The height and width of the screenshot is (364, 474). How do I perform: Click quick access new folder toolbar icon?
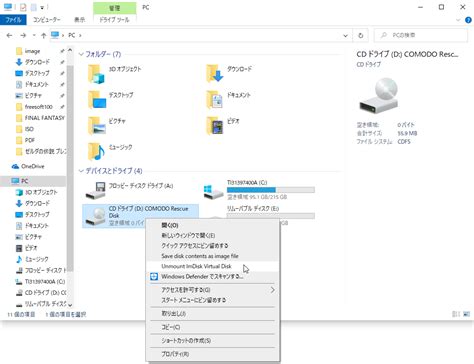33,7
